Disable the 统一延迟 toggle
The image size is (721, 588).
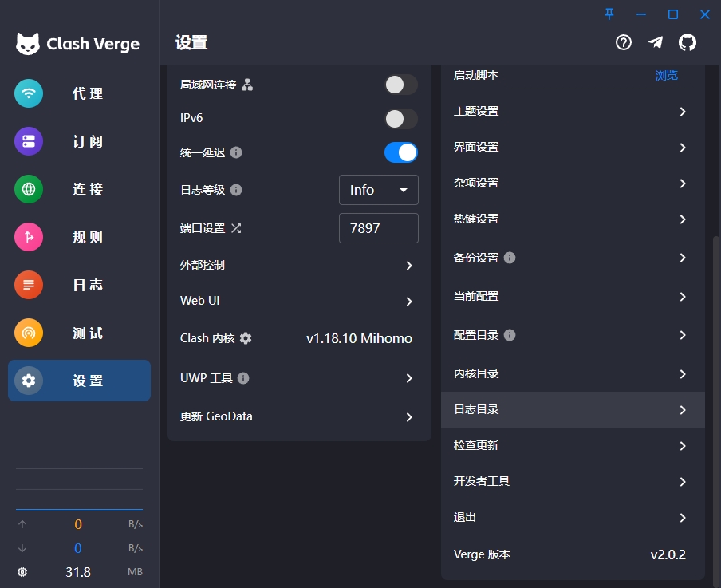400,152
